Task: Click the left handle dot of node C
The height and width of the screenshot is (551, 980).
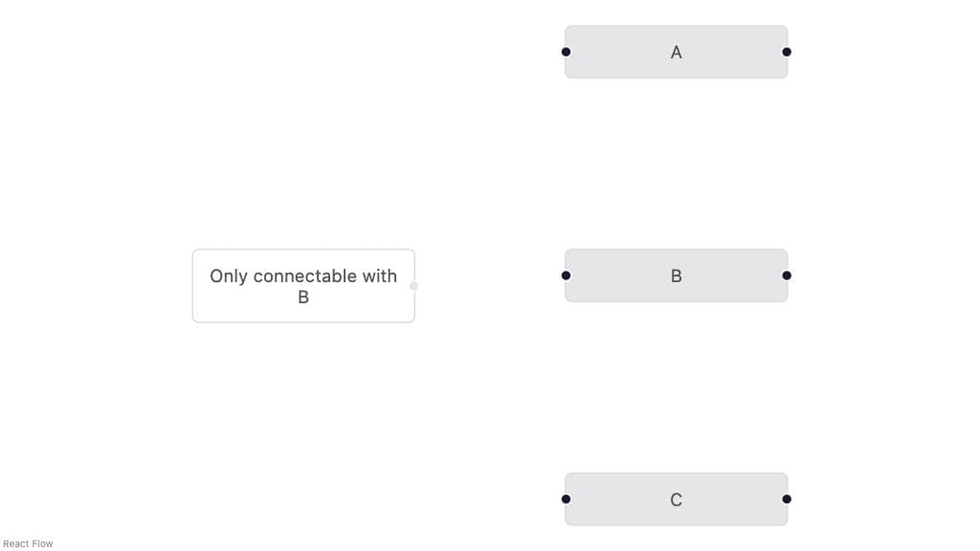Action: [566, 499]
